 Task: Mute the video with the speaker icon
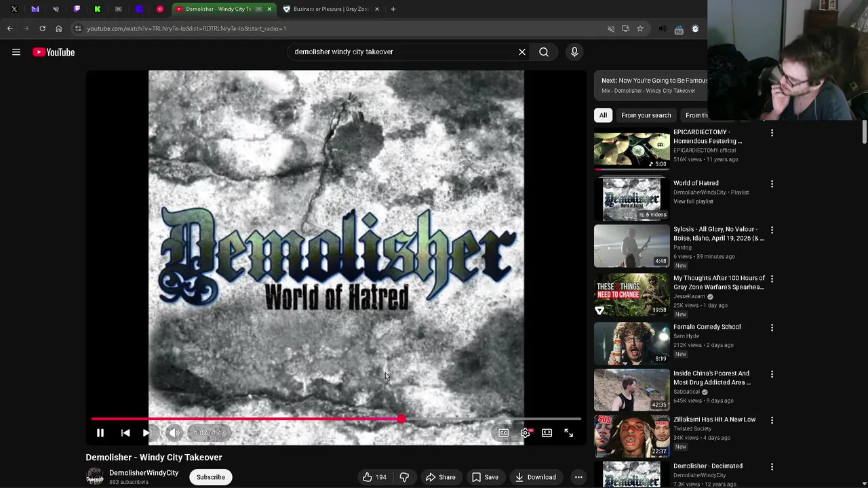tap(174, 433)
